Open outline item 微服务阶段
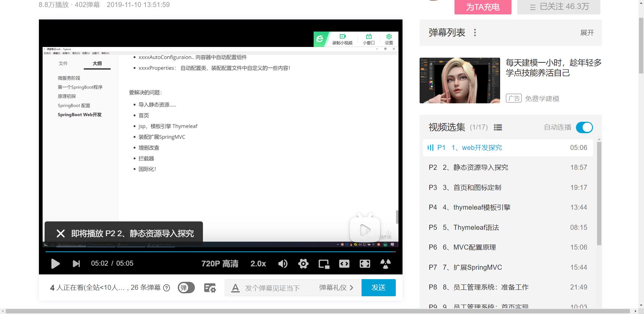 [x=69, y=78]
